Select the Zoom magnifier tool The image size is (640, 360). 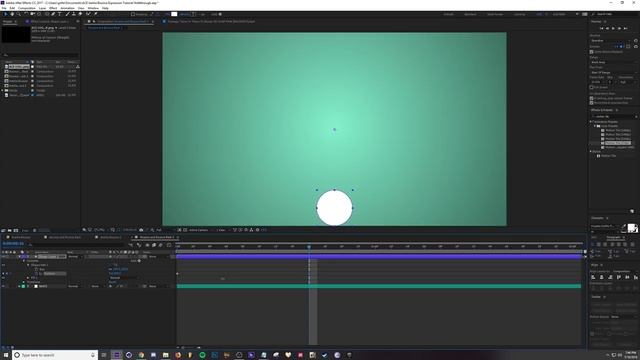18,14
